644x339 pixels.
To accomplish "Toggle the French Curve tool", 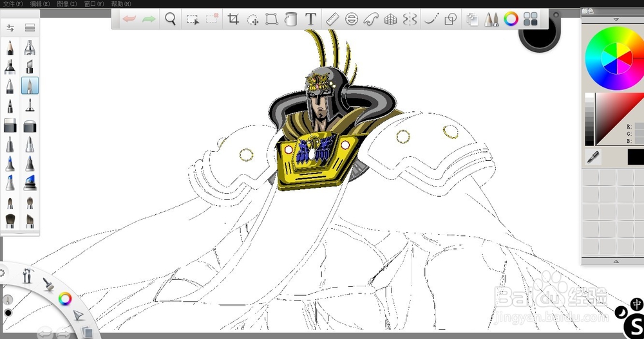I will pyautogui.click(x=371, y=19).
